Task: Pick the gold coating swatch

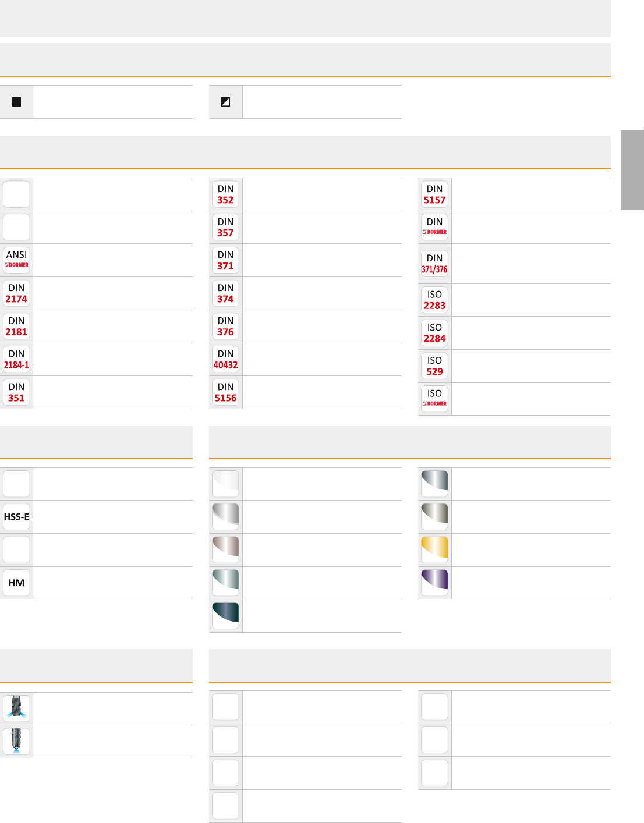Action: tap(434, 550)
